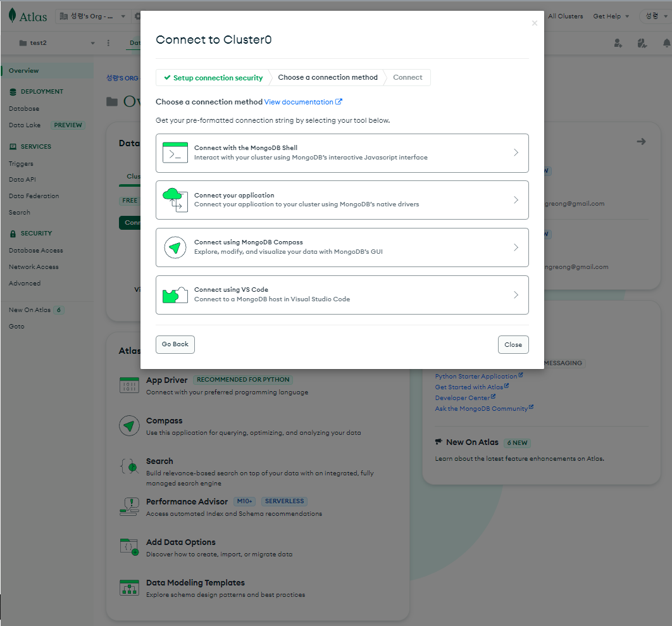Open Database Access under Security
Image resolution: width=672 pixels, height=626 pixels.
coord(36,251)
